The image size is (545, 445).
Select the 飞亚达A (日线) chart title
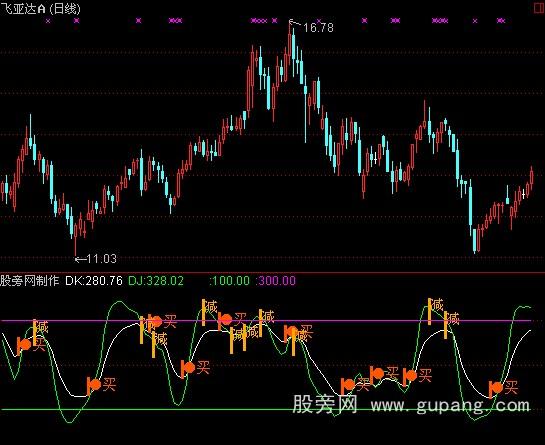click(40, 9)
